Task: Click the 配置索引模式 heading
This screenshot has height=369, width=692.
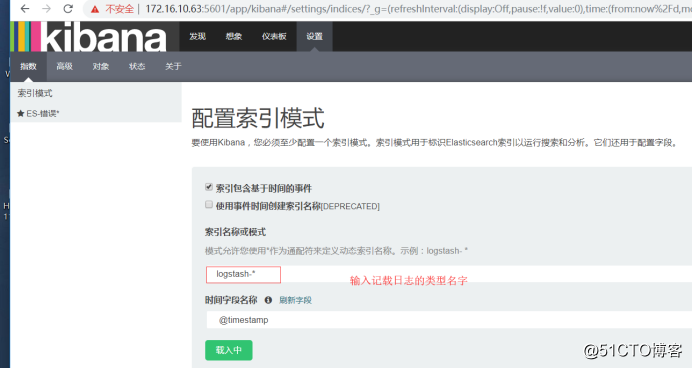Action: pyautogui.click(x=258, y=118)
